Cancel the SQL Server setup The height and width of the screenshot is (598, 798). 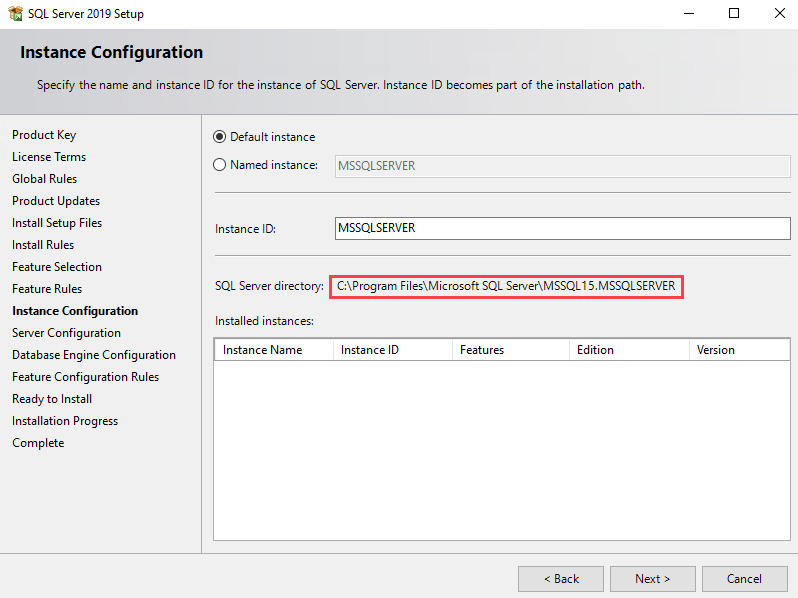[745, 579]
